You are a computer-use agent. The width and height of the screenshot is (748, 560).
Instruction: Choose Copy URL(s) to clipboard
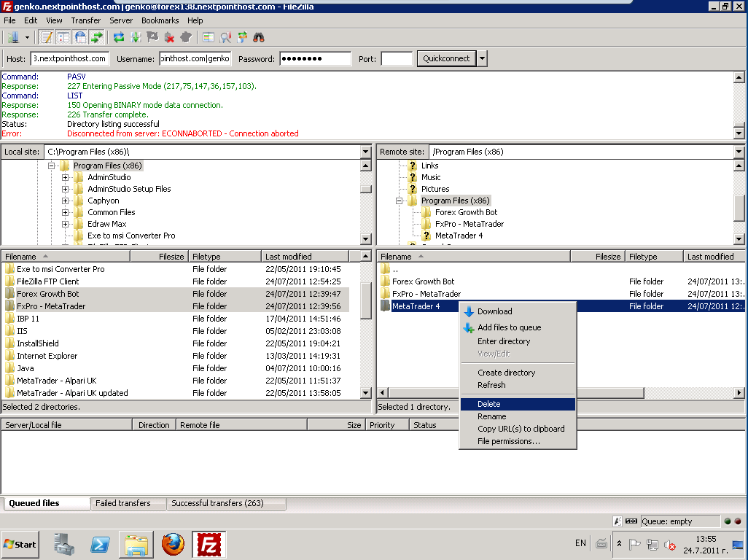pyautogui.click(x=518, y=429)
